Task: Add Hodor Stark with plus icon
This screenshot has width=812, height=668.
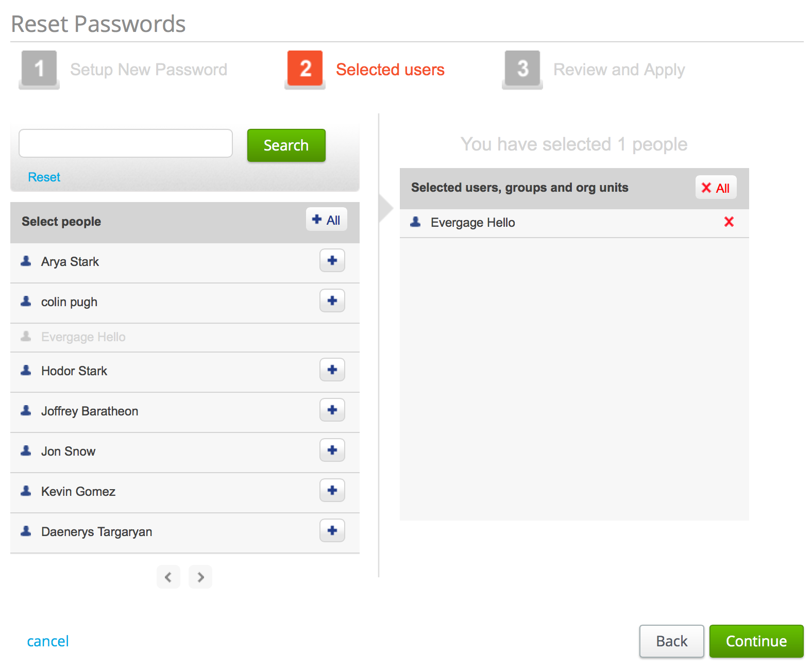Action: coord(332,370)
